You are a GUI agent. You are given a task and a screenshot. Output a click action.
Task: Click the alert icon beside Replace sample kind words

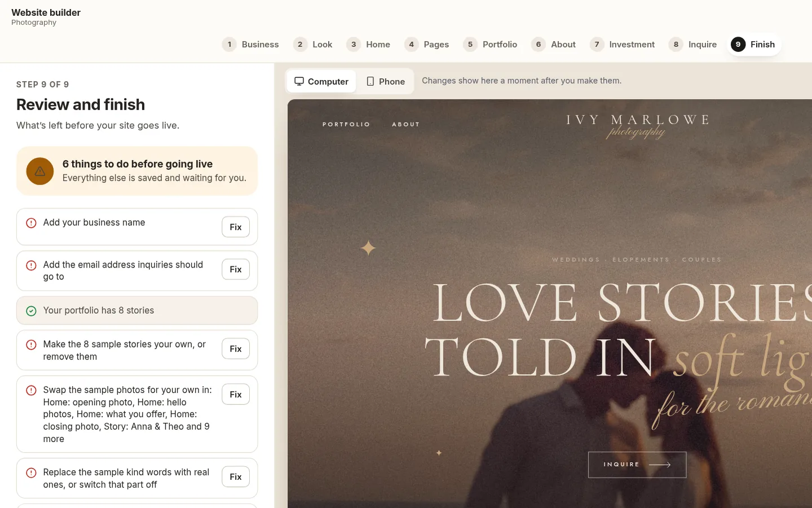[x=32, y=473]
